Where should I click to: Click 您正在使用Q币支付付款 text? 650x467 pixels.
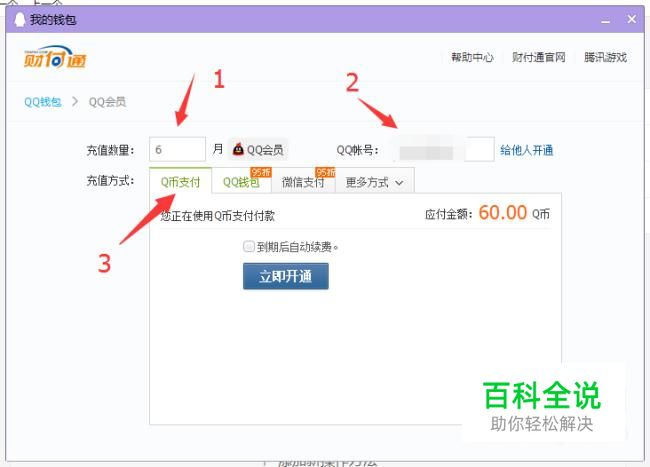pos(218,215)
